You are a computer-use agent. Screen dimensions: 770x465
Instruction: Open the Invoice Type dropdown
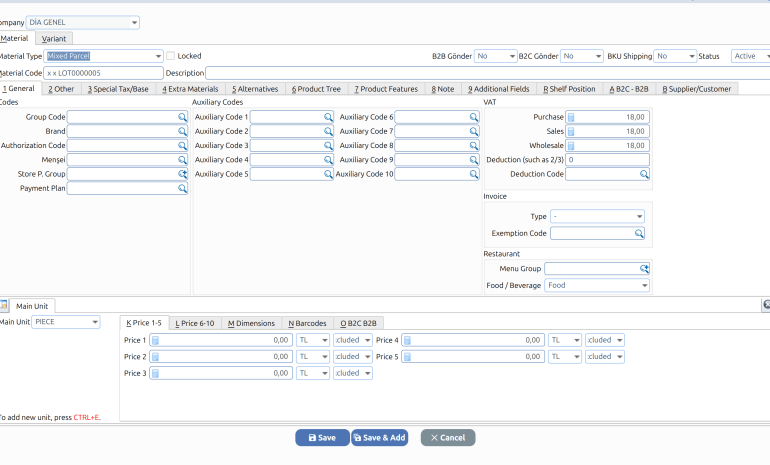click(x=597, y=217)
